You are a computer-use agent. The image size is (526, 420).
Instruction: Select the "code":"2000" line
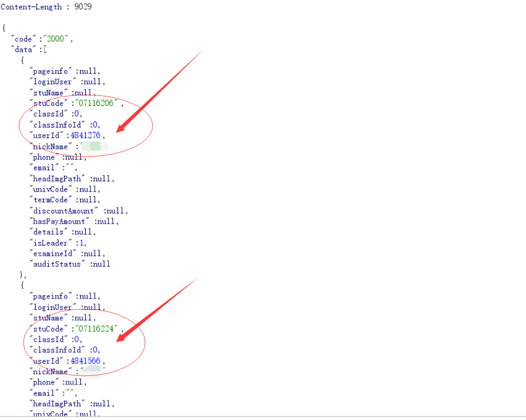[x=42, y=39]
